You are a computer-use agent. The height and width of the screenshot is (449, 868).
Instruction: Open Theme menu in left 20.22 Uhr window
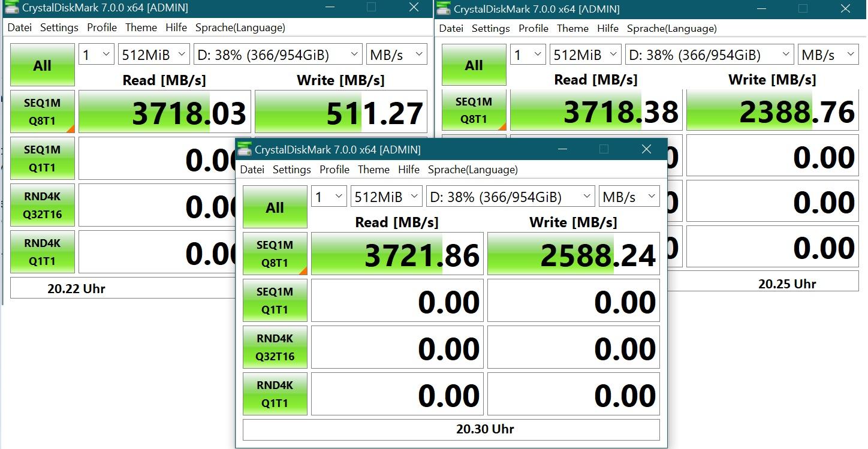tap(141, 28)
